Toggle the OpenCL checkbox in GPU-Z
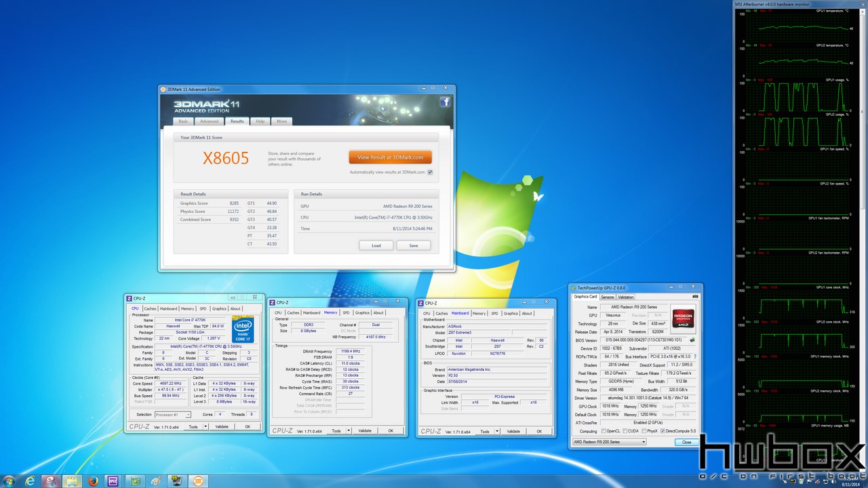868x488 pixels. pyautogui.click(x=604, y=431)
